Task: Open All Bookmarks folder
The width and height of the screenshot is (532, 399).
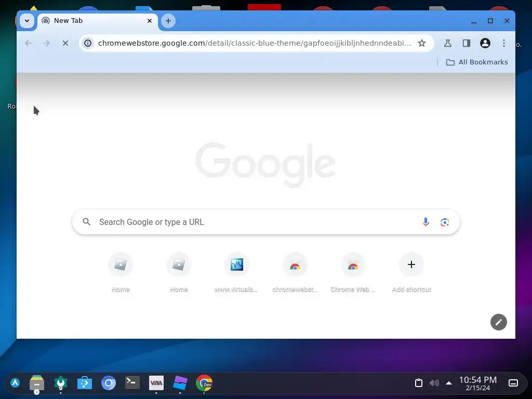Action: tap(477, 62)
